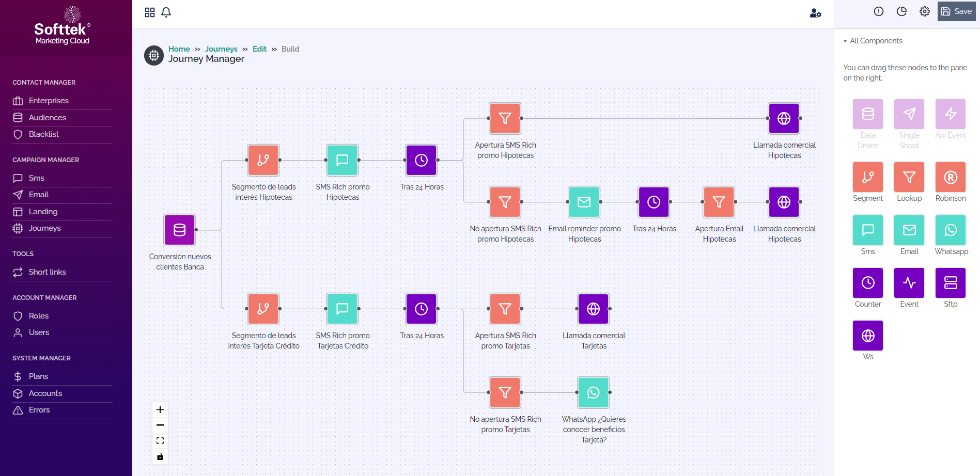Zoom in on the journey canvas
The image size is (980, 476).
coord(160,410)
